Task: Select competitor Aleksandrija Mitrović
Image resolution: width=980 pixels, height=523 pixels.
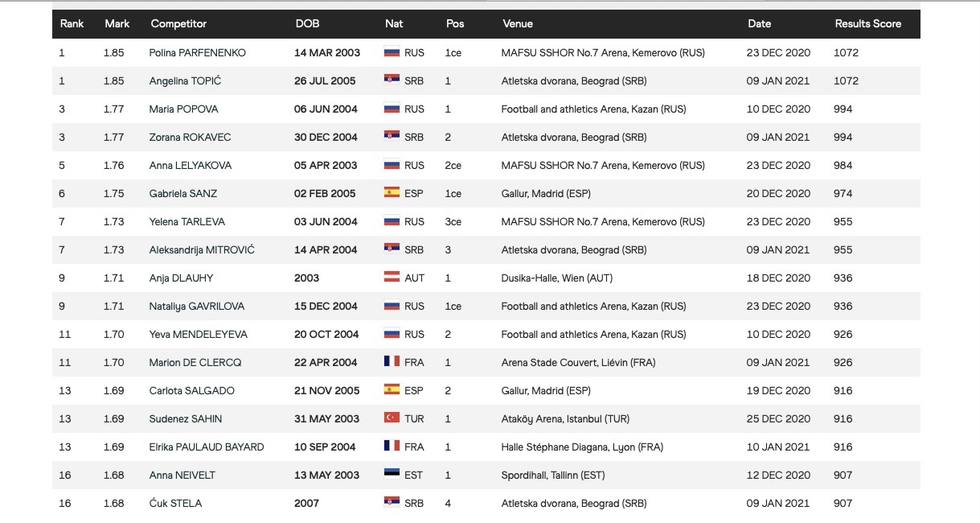Action: [202, 249]
